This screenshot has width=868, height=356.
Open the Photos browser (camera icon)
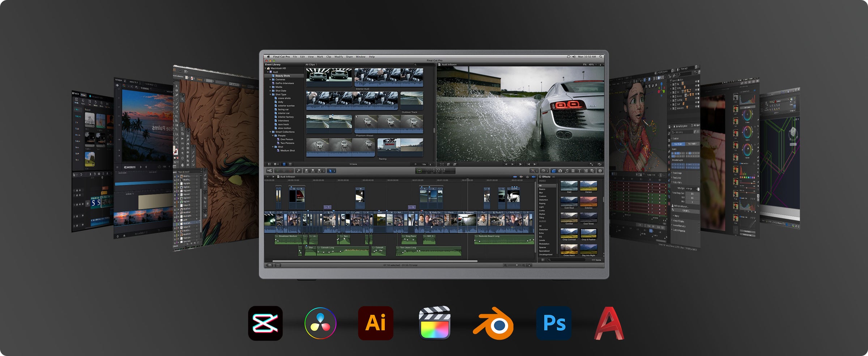click(560, 171)
